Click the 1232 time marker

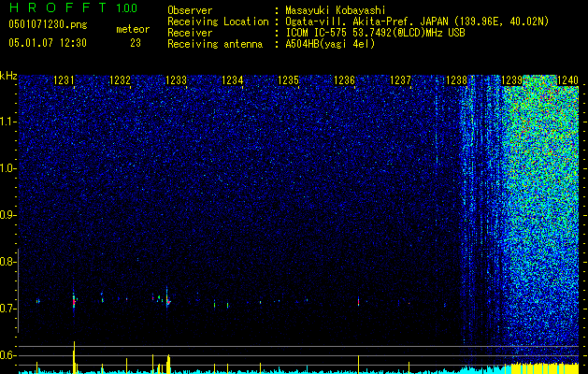pyautogui.click(x=120, y=80)
